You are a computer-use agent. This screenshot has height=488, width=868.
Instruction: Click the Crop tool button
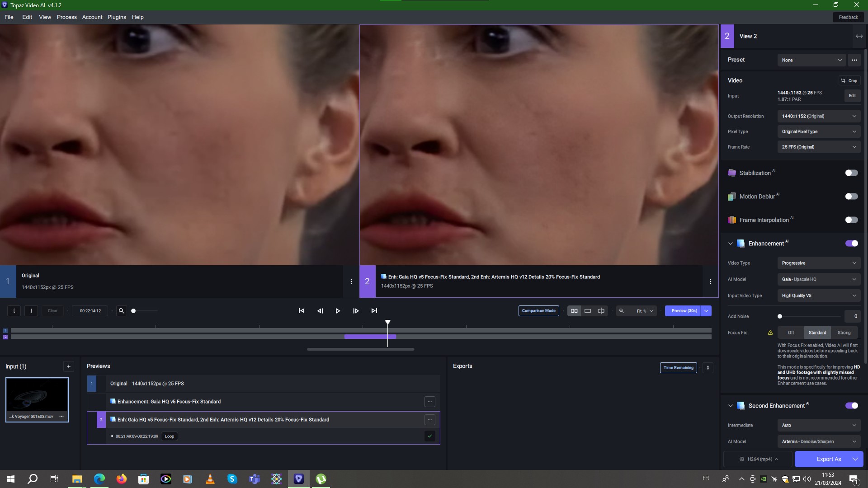pos(849,80)
